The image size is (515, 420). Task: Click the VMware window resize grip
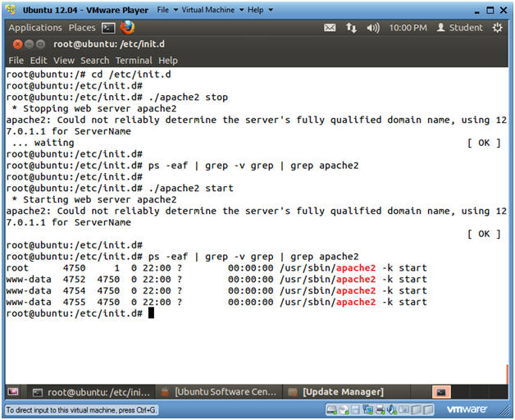click(x=504, y=411)
